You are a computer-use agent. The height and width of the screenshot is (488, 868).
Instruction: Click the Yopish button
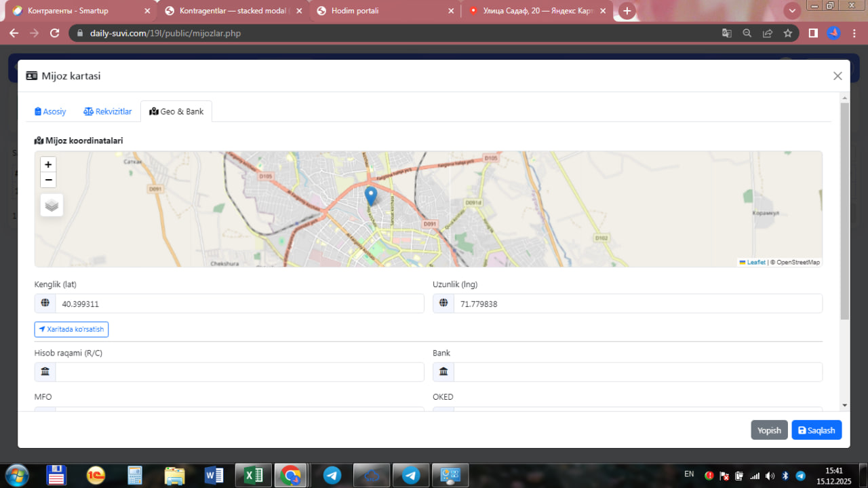click(769, 430)
